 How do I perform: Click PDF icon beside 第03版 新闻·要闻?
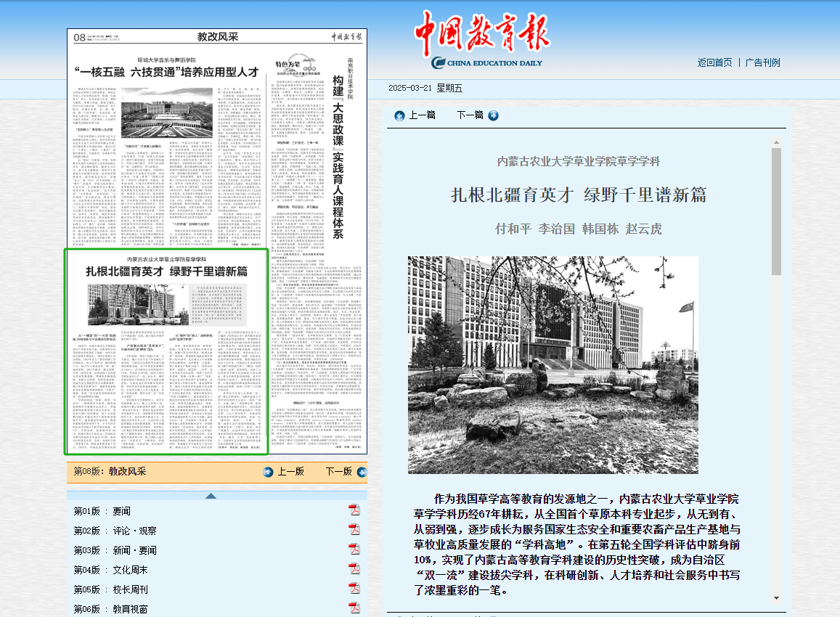[x=354, y=549]
